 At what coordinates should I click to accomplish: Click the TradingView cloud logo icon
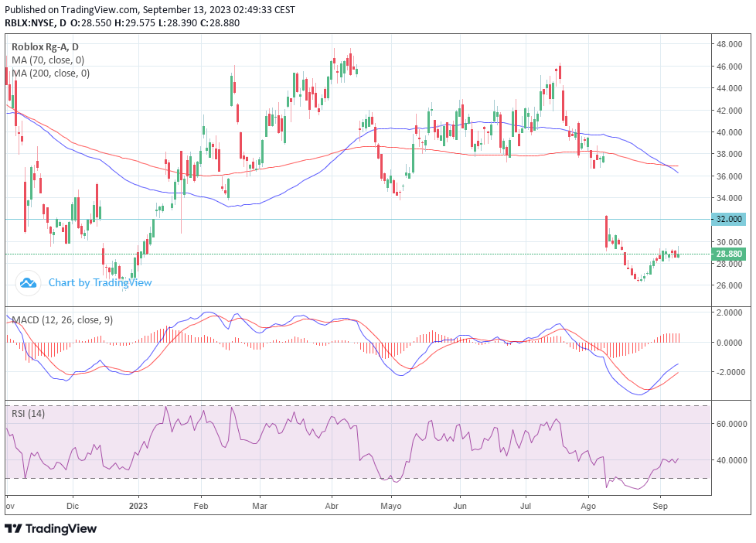[x=28, y=283]
